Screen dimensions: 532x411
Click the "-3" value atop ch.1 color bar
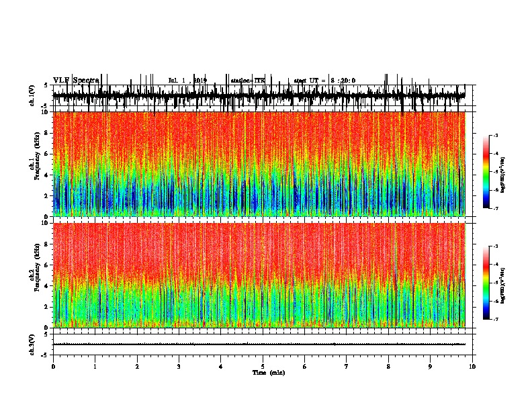click(495, 135)
